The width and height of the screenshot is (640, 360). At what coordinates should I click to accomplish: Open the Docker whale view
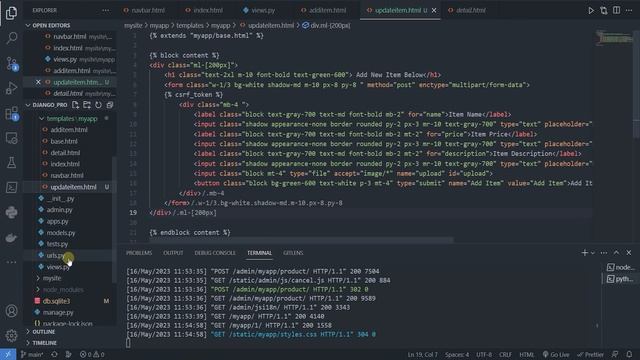(x=11, y=237)
